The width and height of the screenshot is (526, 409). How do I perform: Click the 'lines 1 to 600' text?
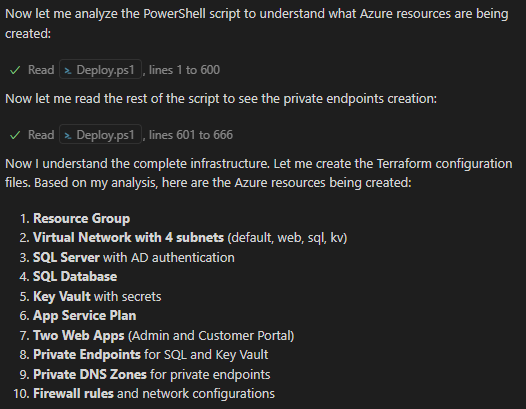[184, 70]
